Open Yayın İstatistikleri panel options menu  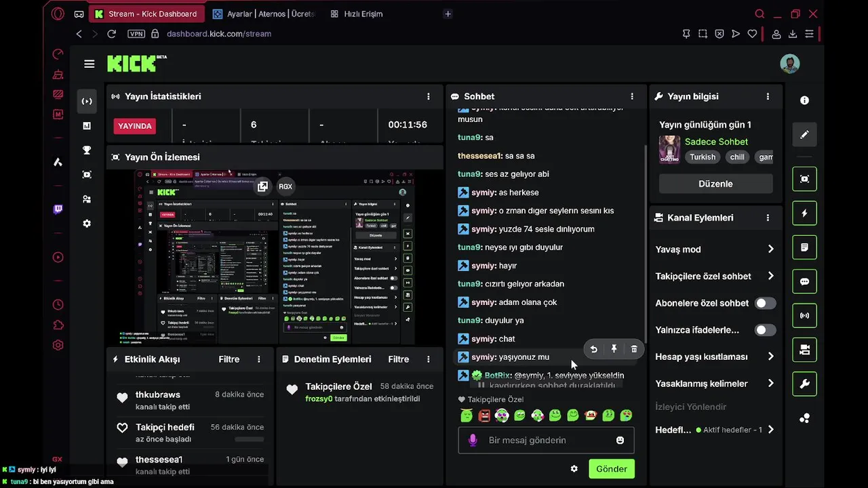tap(428, 97)
